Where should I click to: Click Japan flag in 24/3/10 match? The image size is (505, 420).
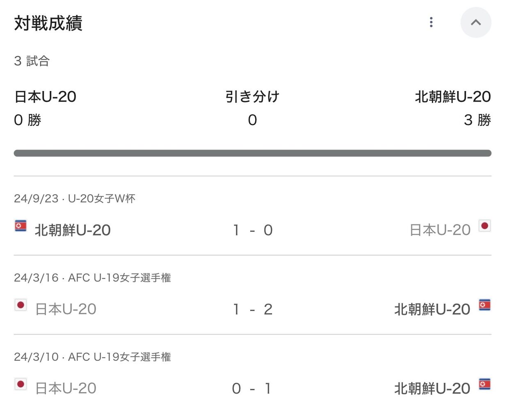pyautogui.click(x=21, y=384)
